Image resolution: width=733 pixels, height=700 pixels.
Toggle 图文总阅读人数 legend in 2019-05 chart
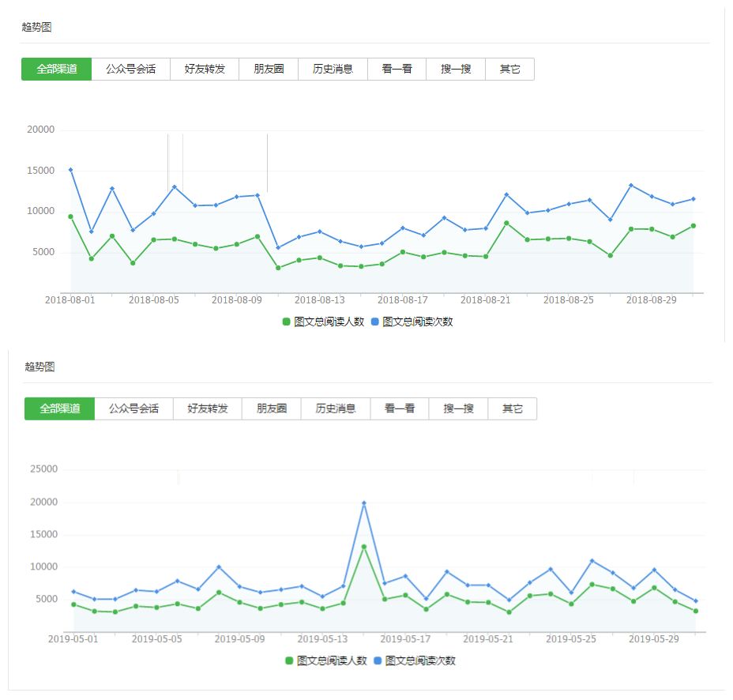[326, 660]
